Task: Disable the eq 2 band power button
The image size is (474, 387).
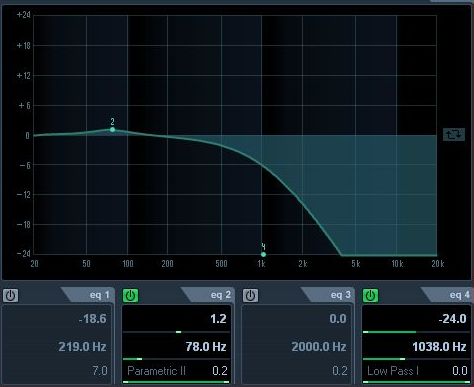Action: click(130, 296)
